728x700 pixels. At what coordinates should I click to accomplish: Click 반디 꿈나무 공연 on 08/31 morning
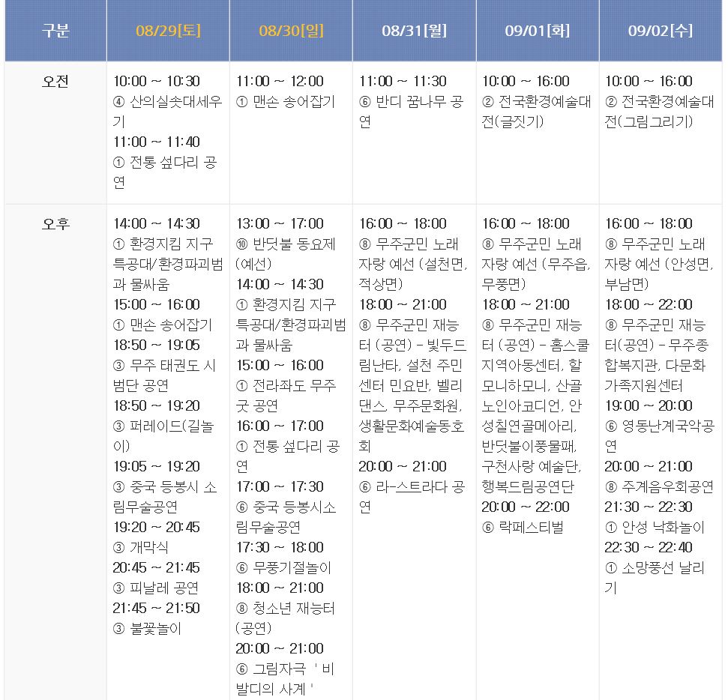[412, 112]
